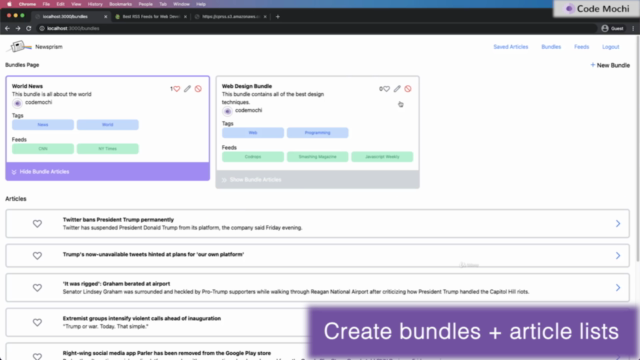Open the Apple menu
This screenshot has width=640, height=360.
pyautogui.click(x=9, y=4)
